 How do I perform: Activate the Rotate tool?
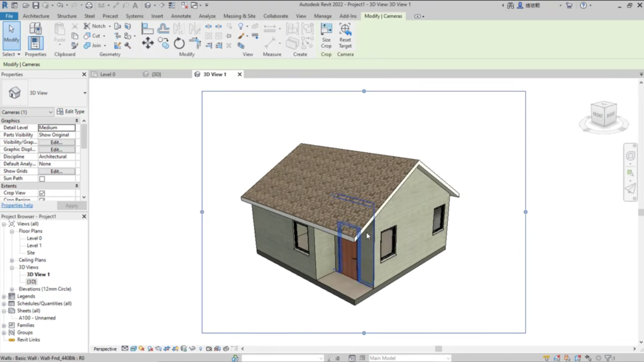click(179, 43)
